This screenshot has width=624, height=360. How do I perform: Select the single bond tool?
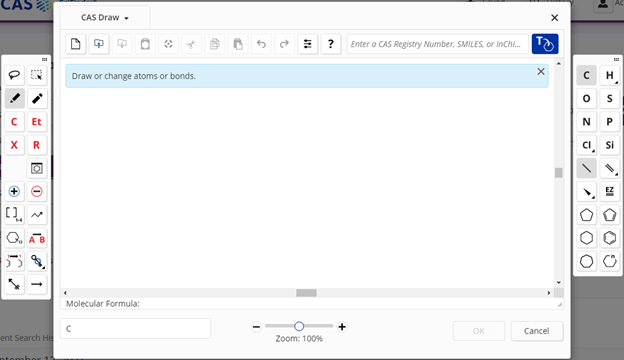(586, 168)
